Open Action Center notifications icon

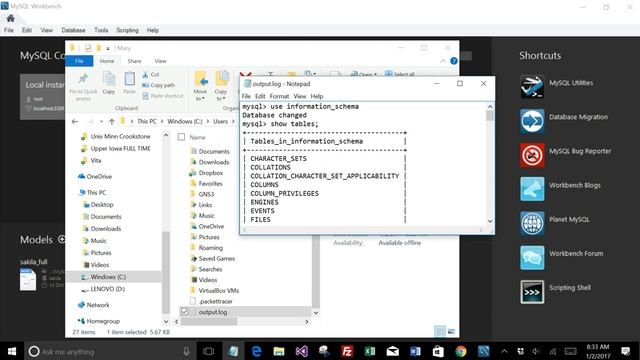(625, 351)
